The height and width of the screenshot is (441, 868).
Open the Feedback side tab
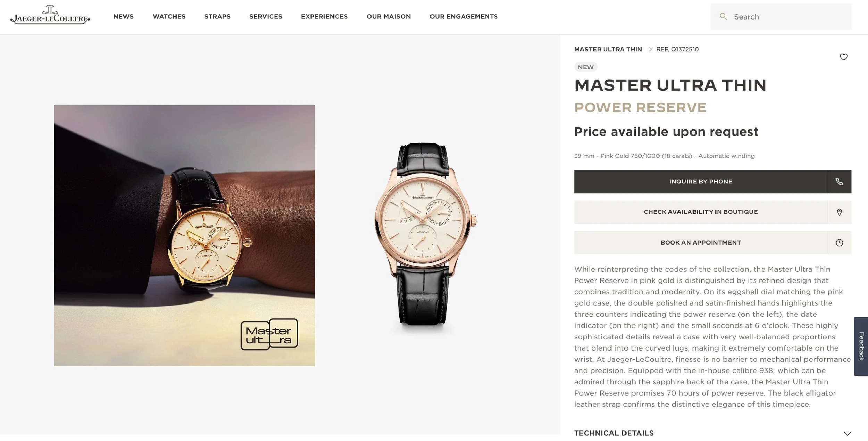(861, 346)
